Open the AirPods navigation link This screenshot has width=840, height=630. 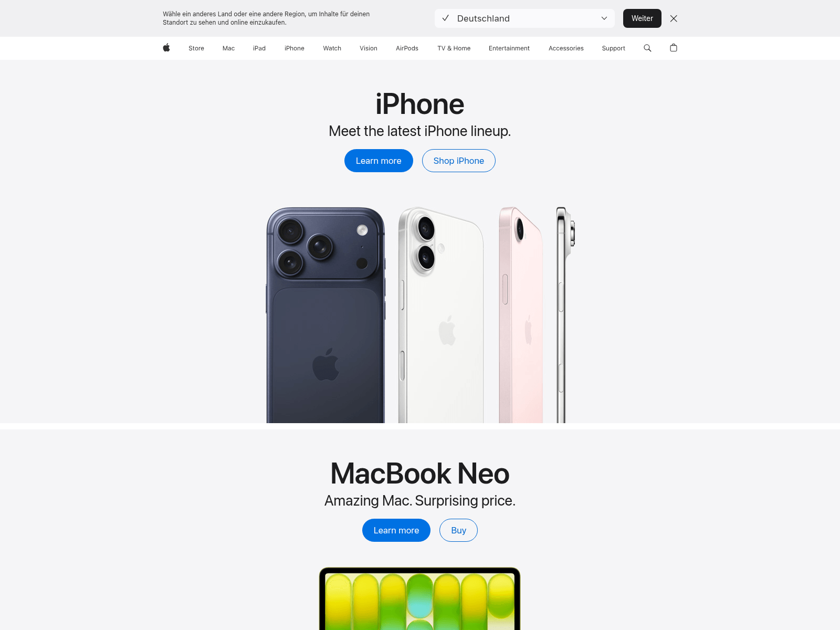point(407,48)
